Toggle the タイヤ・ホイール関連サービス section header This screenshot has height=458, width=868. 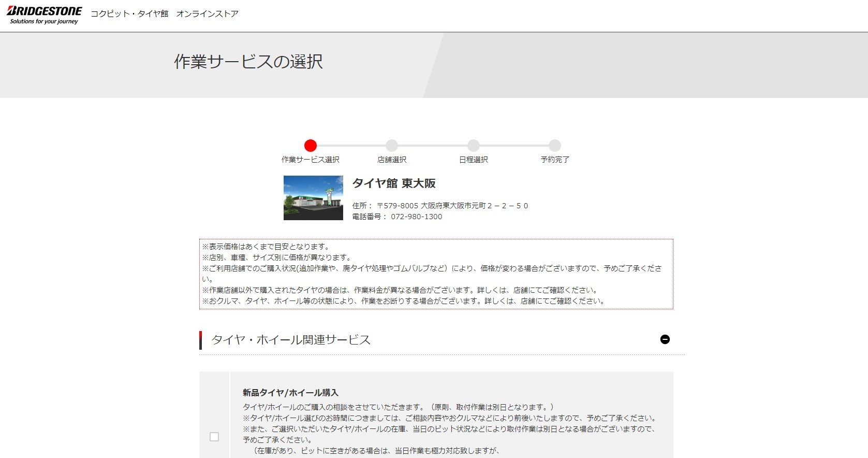[291, 340]
